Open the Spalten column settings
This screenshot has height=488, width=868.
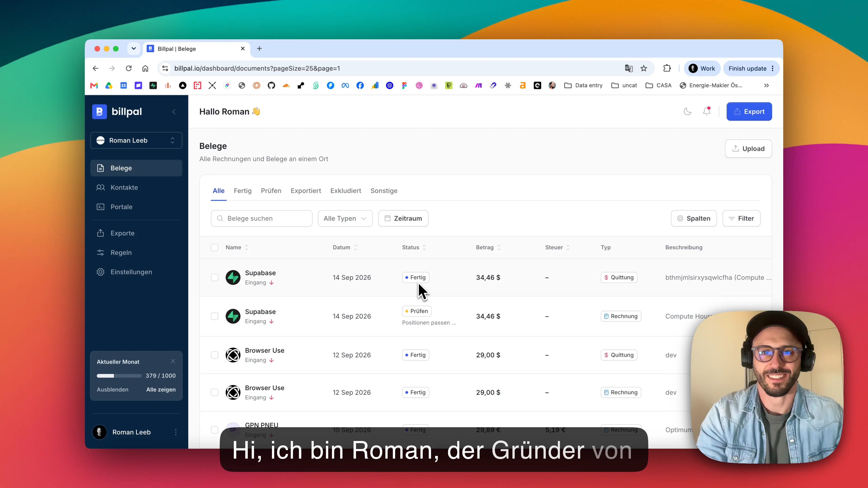tap(694, 218)
